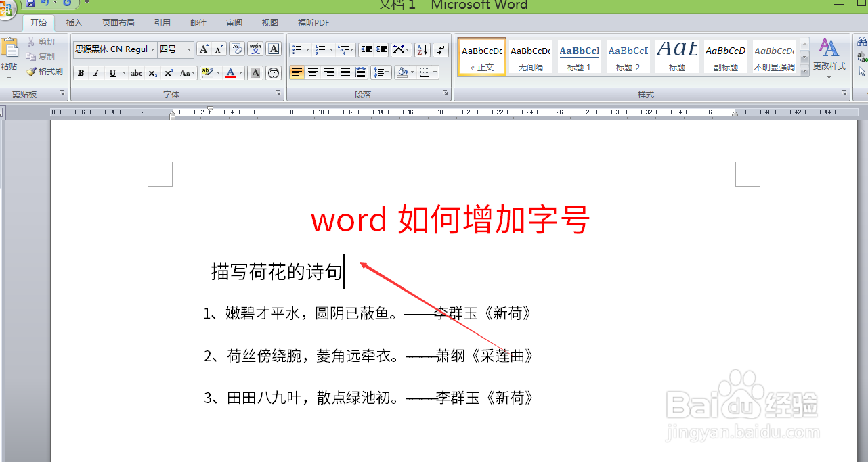This screenshot has height=462, width=868.
Task: Click the Bullets list icon
Action: tap(296, 49)
